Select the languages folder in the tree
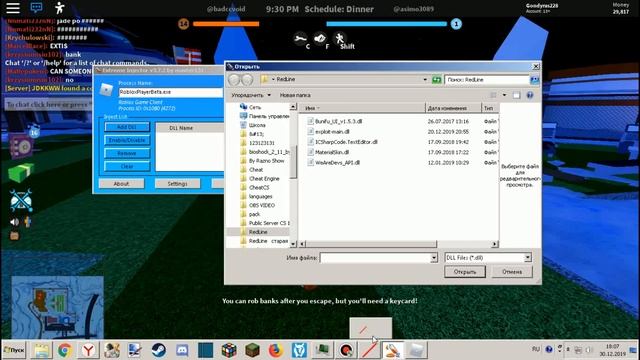This screenshot has height=360, width=640. click(260, 196)
